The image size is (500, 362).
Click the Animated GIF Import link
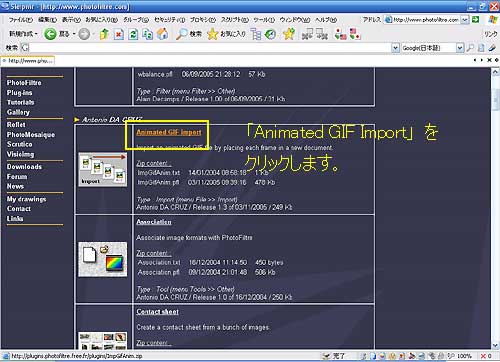pos(169,132)
